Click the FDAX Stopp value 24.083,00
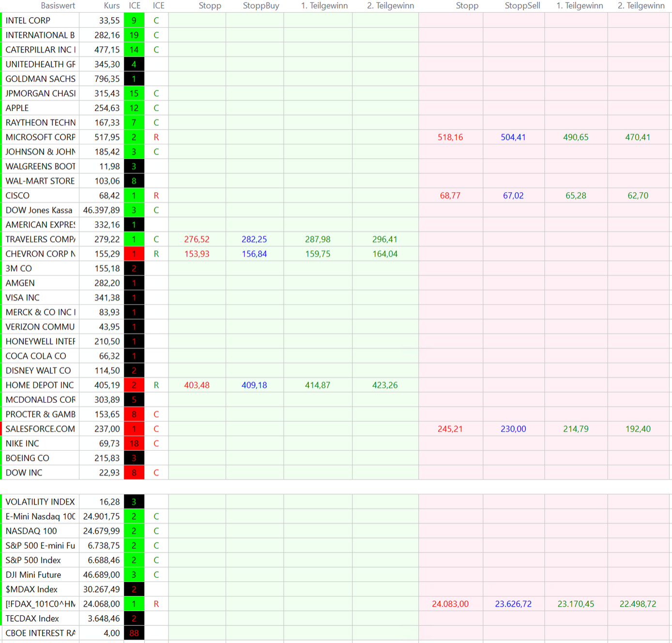This screenshot has height=643, width=672. 450,604
